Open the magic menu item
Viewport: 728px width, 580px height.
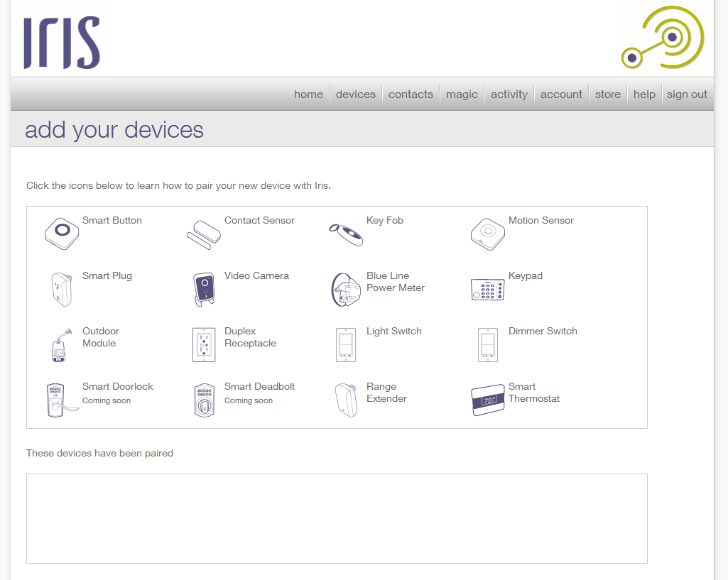[462, 94]
